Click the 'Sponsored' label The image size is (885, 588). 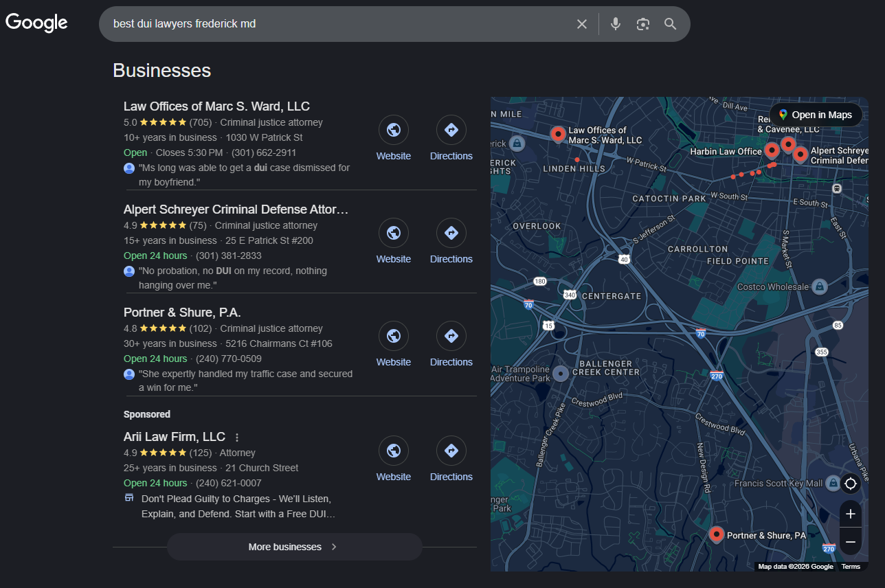click(147, 414)
